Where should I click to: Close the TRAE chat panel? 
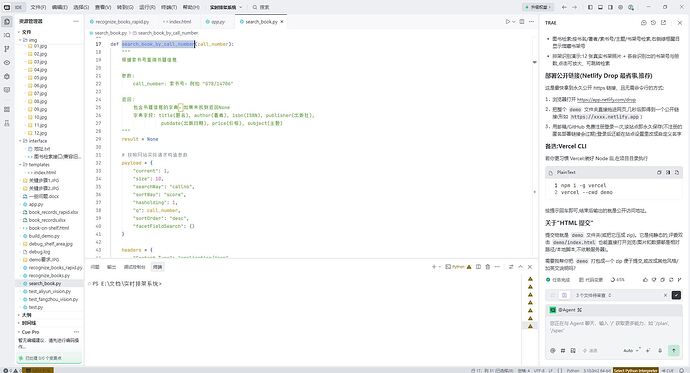click(679, 22)
